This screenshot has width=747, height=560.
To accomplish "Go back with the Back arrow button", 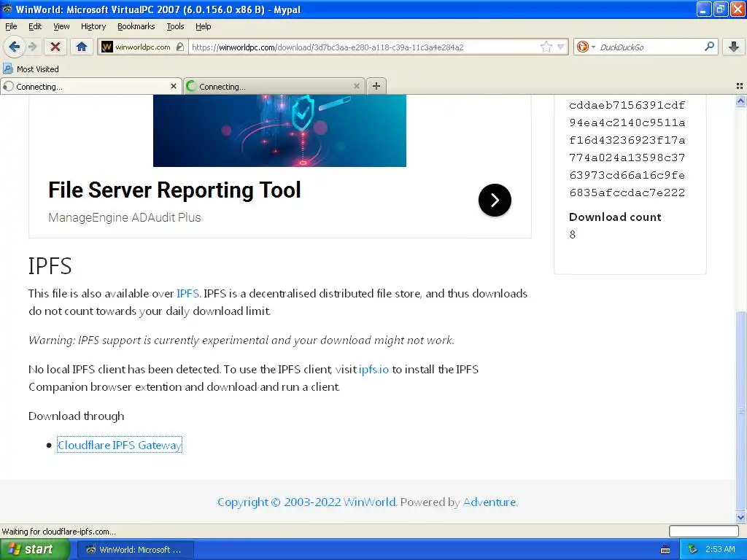I will point(14,47).
